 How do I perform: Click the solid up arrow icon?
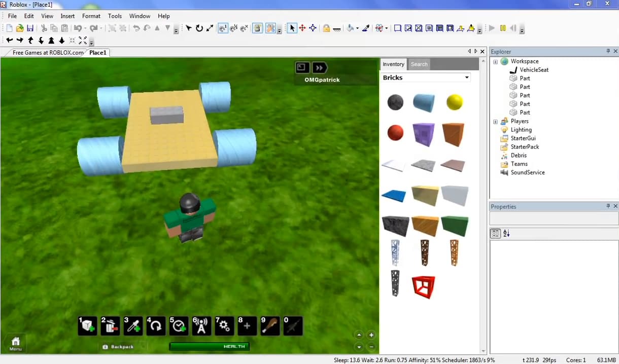51,40
